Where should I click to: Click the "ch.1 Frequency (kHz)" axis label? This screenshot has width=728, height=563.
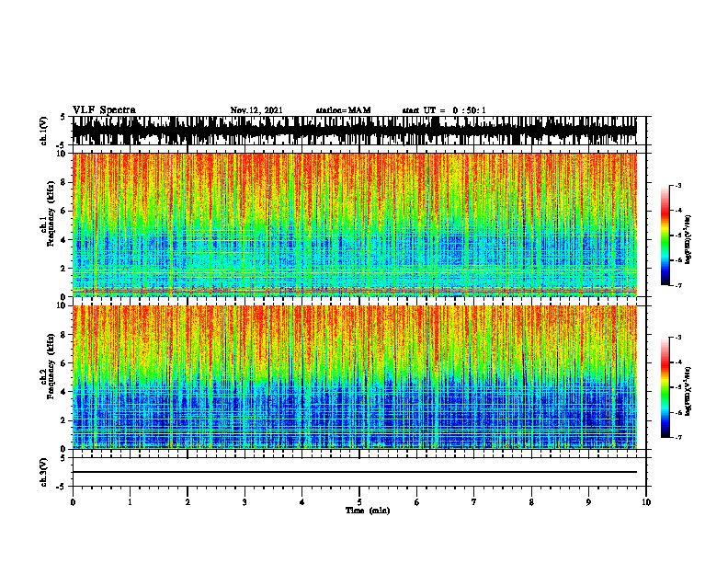[x=47, y=214]
